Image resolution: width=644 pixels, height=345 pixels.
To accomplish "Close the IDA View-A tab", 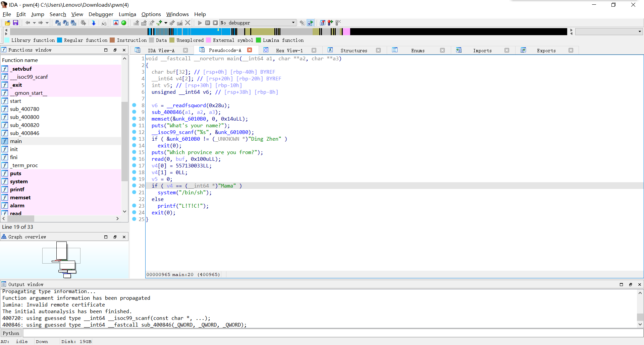I will click(x=185, y=50).
